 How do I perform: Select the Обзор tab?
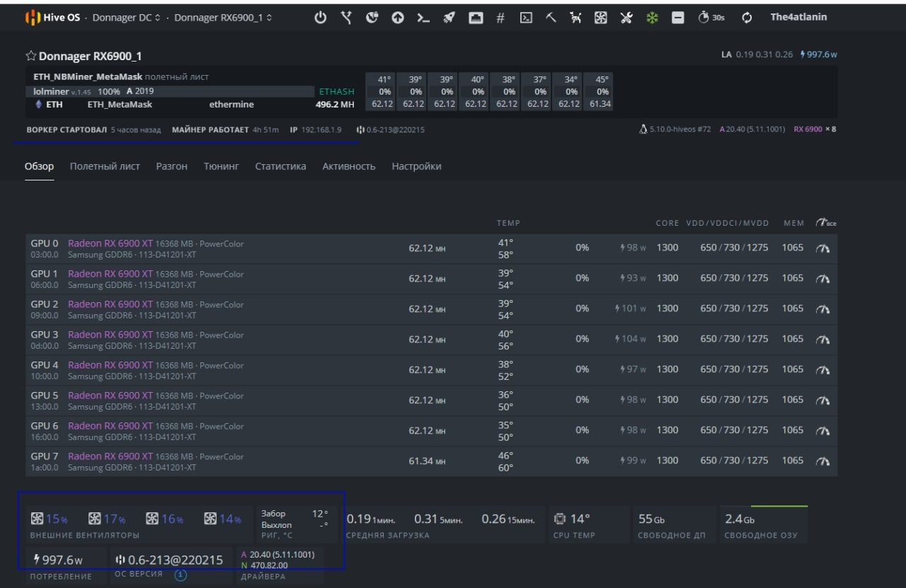pyautogui.click(x=39, y=166)
